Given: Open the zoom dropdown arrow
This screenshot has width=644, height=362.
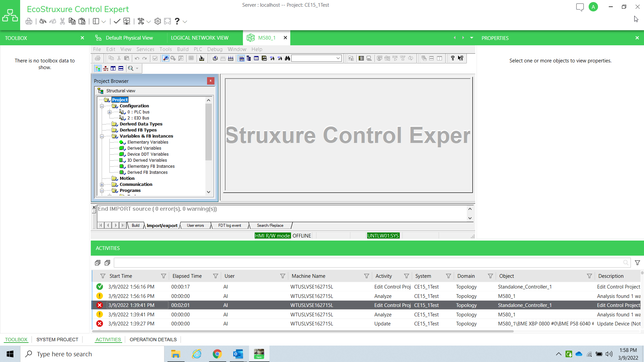Looking at the screenshot, I should click(137, 68).
